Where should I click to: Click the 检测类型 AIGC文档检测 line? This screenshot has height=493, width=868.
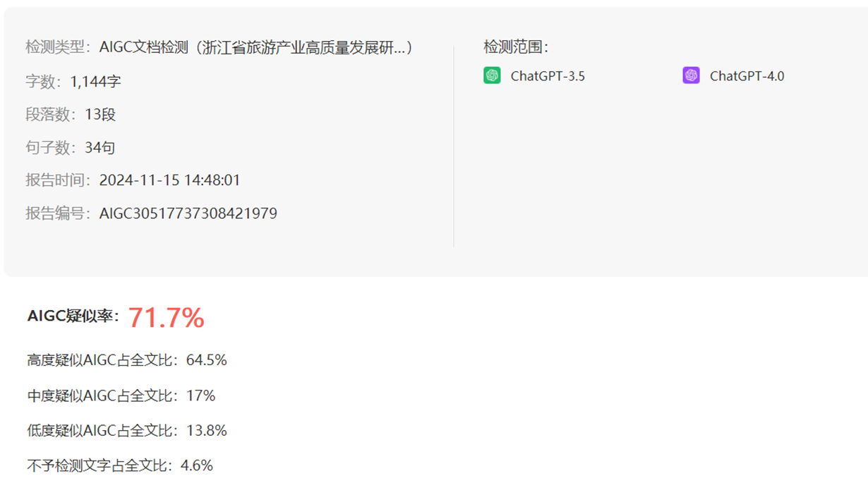[219, 47]
